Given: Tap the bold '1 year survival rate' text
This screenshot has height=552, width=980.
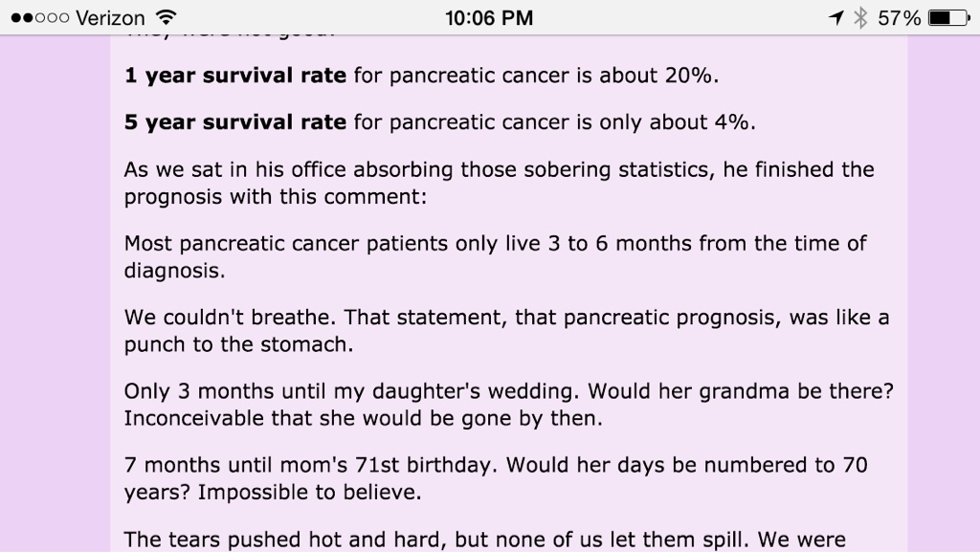Looking at the screenshot, I should point(235,76).
